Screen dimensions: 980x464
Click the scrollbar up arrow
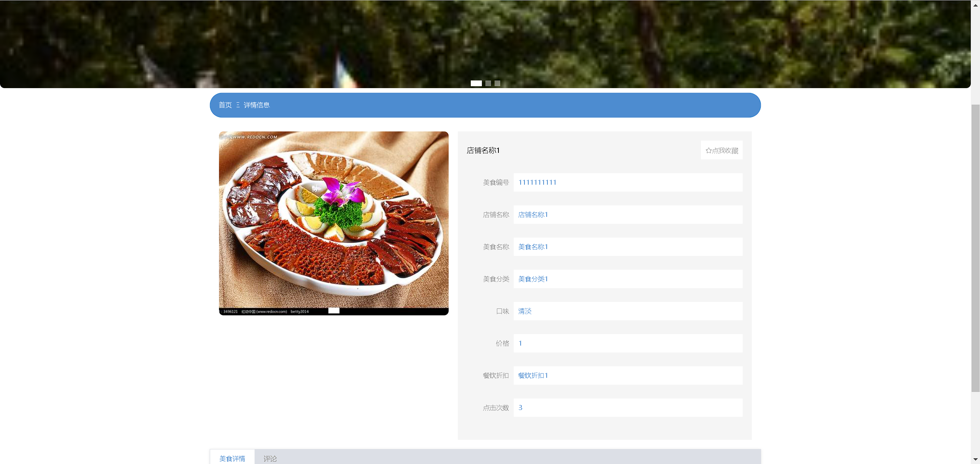pyautogui.click(x=975, y=5)
